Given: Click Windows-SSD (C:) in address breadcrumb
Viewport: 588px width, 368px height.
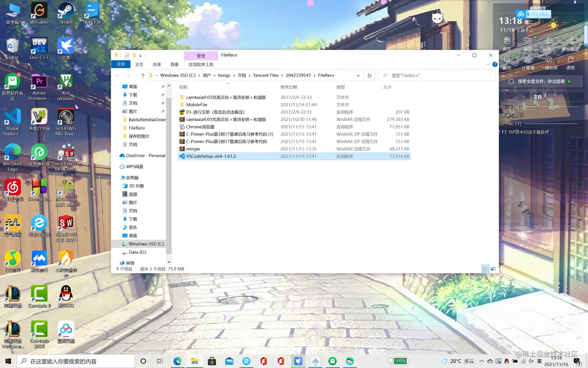Looking at the screenshot, I should click(x=178, y=76).
